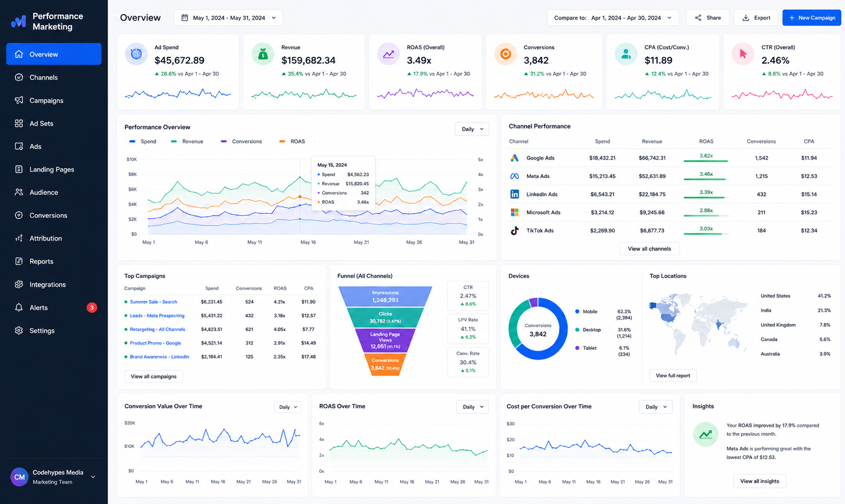
Task: Click the Ads sidebar icon
Action: [x=19, y=146]
